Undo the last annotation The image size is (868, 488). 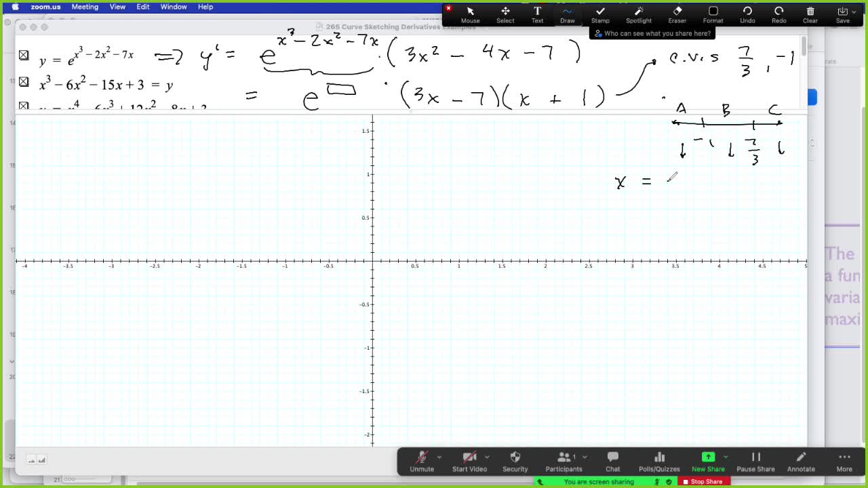[x=747, y=14]
